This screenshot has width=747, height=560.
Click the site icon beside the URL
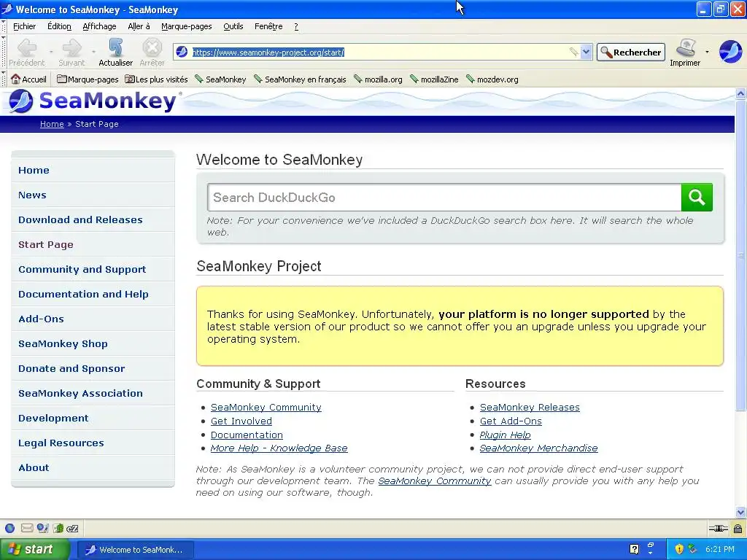(x=182, y=52)
